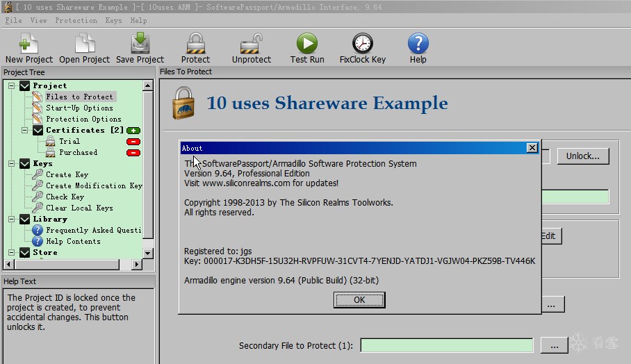Select the Frequently Asked Questions item
This screenshot has width=631, height=364.
pyautogui.click(x=93, y=230)
